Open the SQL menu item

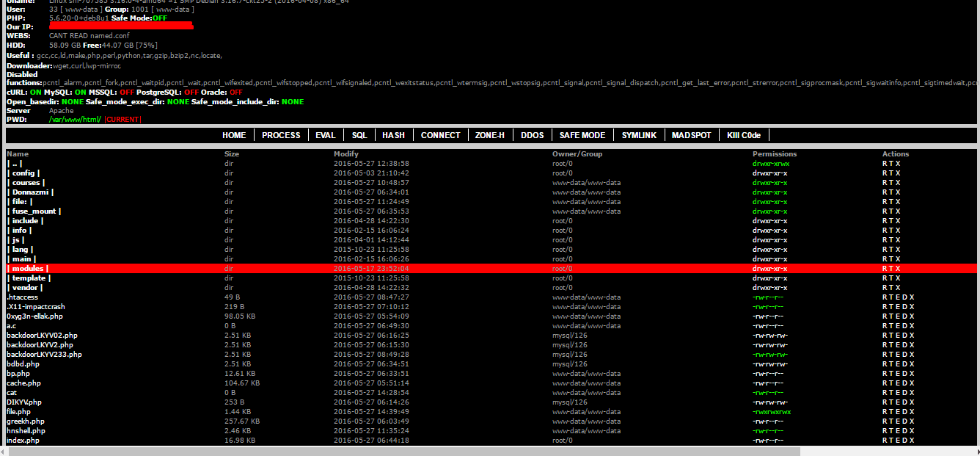[x=359, y=135]
